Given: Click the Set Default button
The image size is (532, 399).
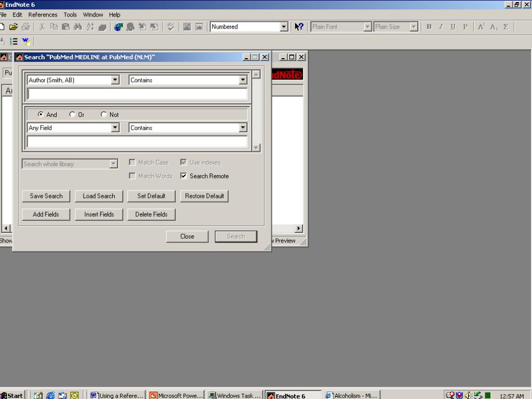Looking at the screenshot, I should [x=151, y=196].
